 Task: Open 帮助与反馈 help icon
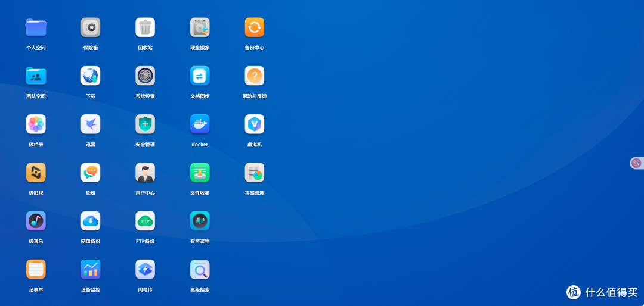(x=254, y=76)
